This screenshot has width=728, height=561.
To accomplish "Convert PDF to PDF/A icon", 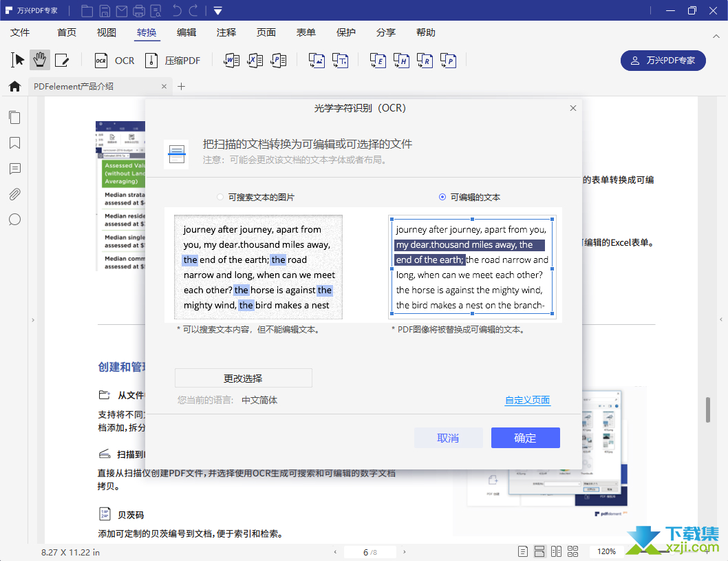I will click(x=449, y=61).
